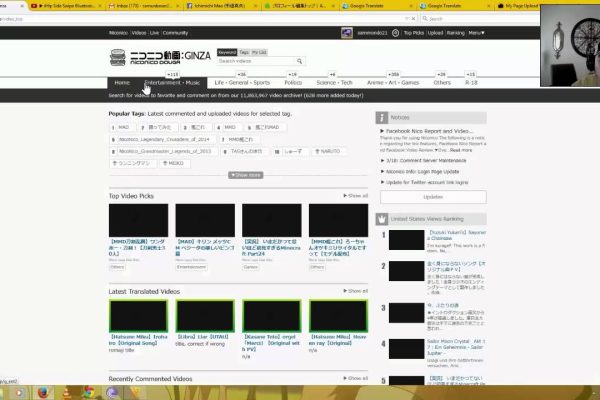The height and width of the screenshot is (400, 600).
Task: Select the Tags search mode tab
Action: click(244, 52)
